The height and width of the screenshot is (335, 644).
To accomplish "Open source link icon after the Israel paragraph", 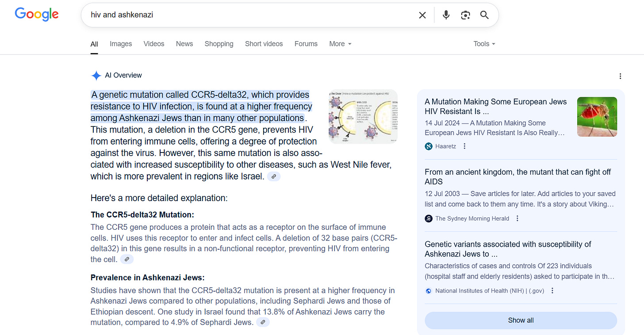I will [274, 176].
